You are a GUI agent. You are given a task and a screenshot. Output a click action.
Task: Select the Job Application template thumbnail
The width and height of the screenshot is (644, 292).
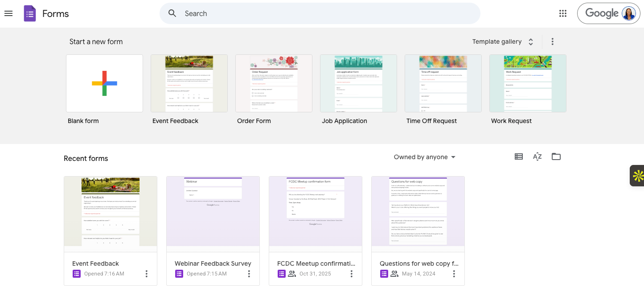click(x=358, y=83)
